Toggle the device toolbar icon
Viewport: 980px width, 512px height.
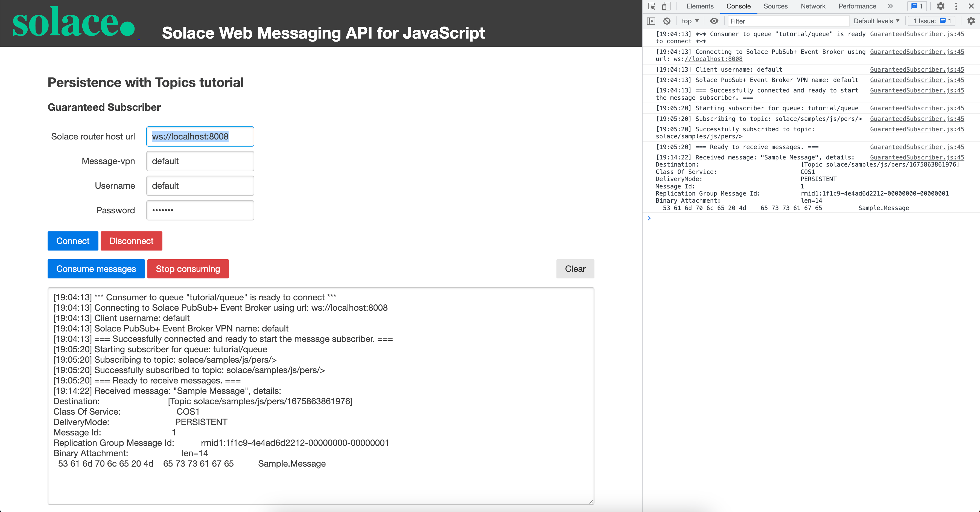click(666, 7)
